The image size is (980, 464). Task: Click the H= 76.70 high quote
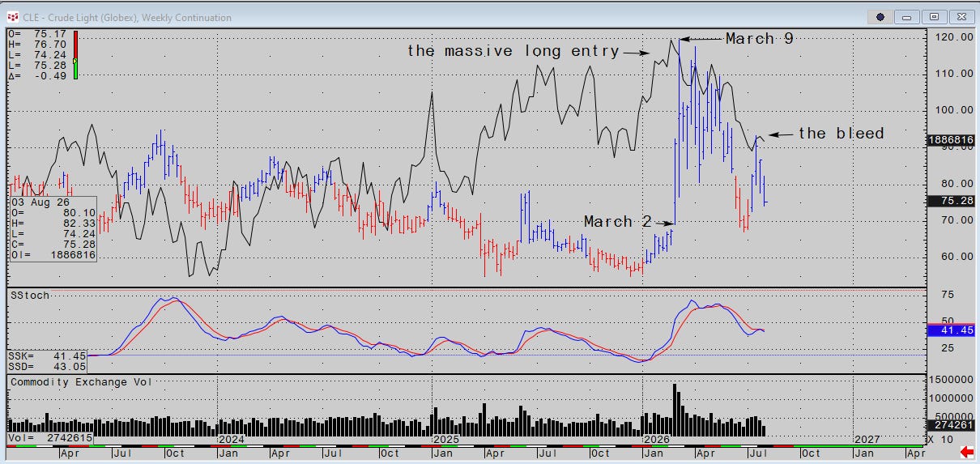39,45
